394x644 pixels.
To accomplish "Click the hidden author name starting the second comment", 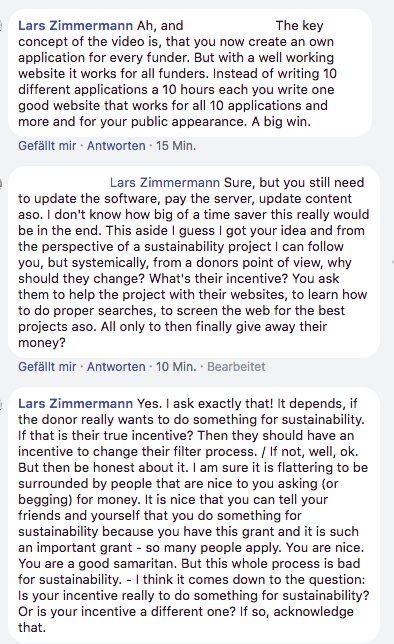I will tap(62, 182).
